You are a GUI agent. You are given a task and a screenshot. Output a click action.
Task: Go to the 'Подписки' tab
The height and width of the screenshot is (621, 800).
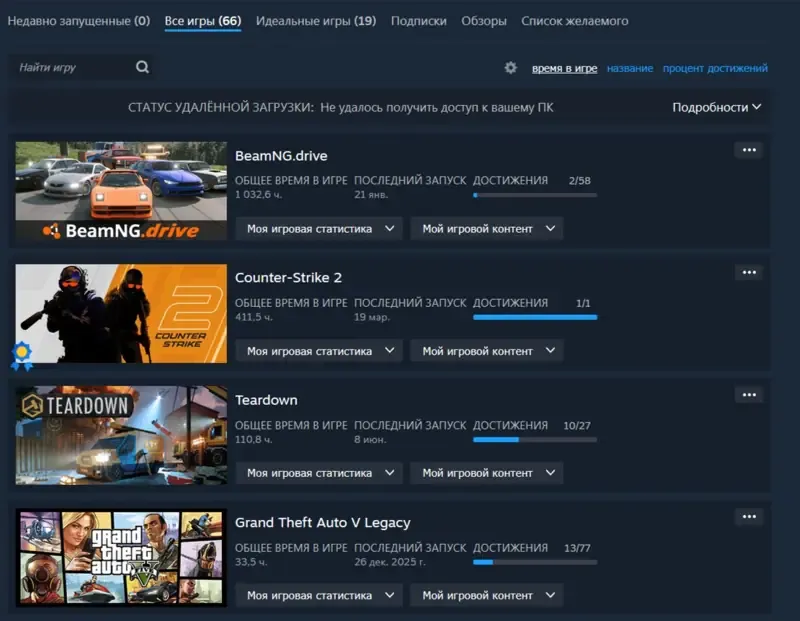(x=418, y=21)
